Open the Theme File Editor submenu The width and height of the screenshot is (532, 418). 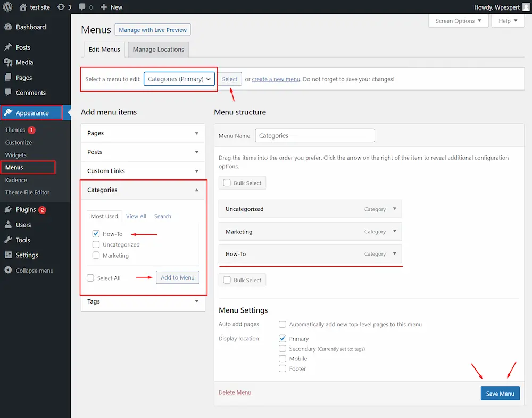[27, 193]
